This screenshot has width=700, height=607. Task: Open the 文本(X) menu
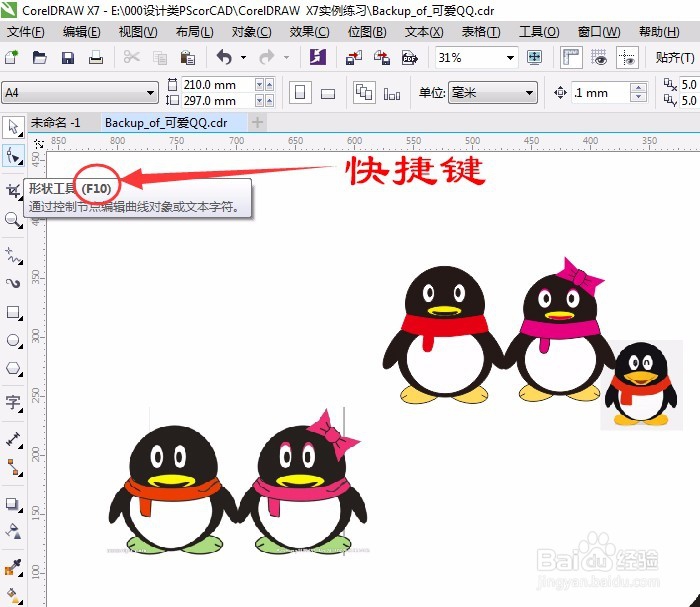click(424, 32)
